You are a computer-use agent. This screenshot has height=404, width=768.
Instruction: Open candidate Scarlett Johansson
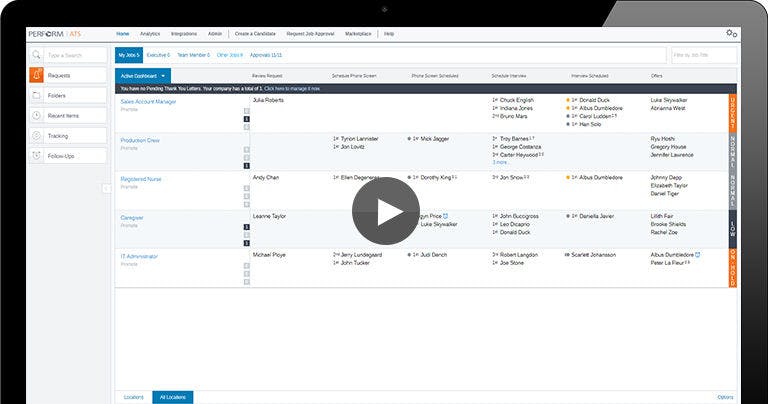[593, 255]
